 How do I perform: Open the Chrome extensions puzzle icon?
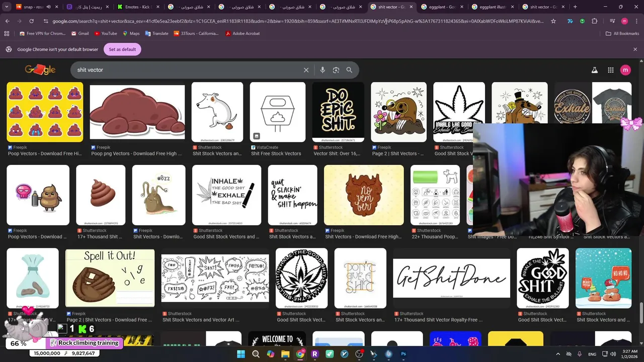click(x=595, y=21)
